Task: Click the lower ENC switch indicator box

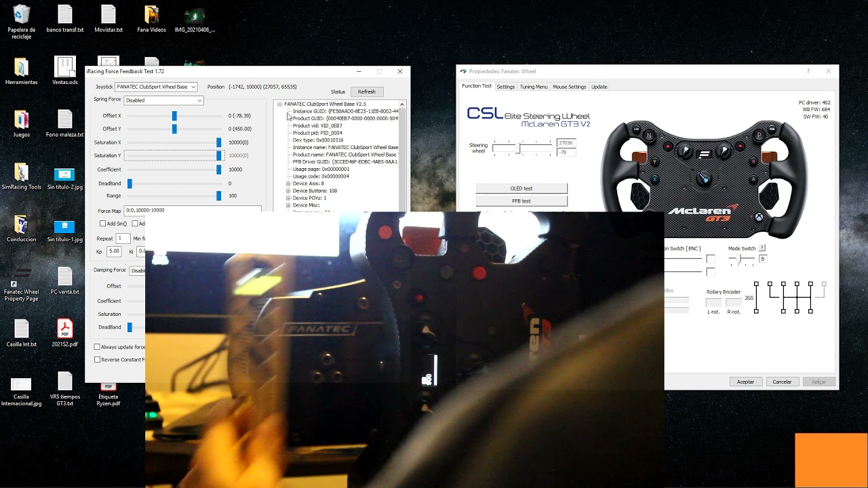Action: [x=710, y=272]
